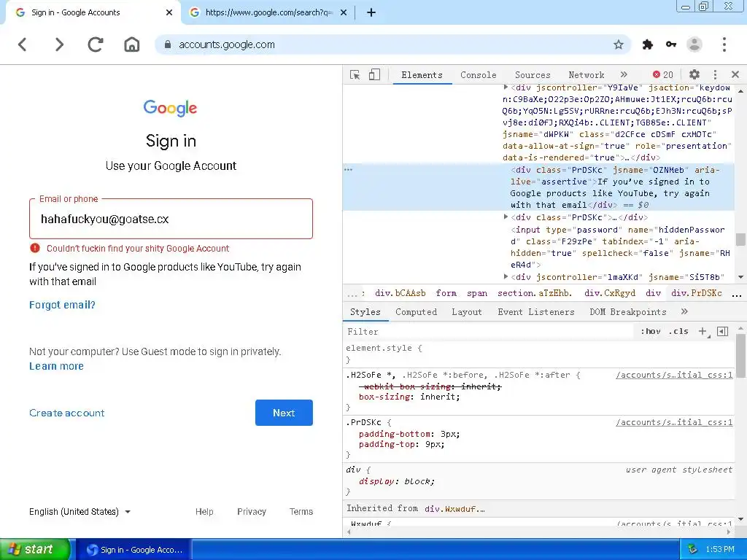Screen dimensions: 747x560
Task: Toggle the device toolbar icon in DevTools
Action: tap(374, 75)
